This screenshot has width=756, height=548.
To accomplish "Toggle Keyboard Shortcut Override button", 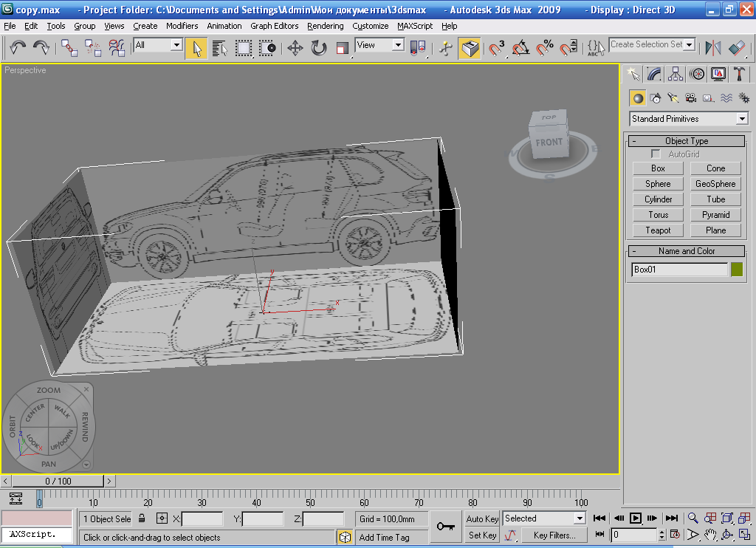I will [x=470, y=48].
